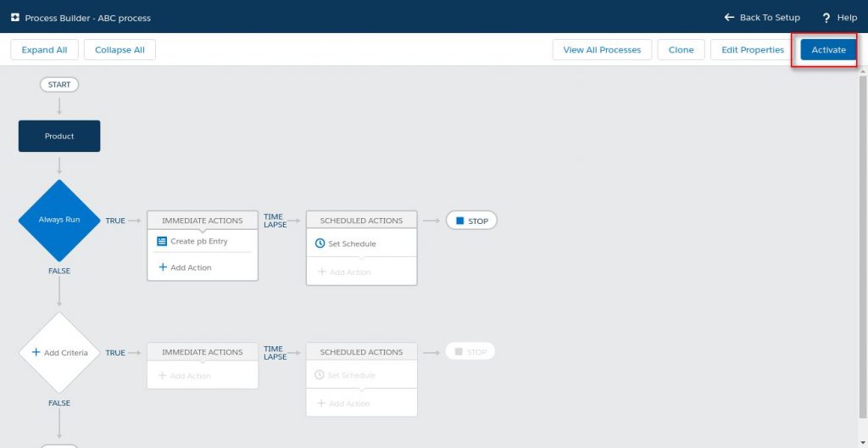Click the START node

(x=59, y=85)
